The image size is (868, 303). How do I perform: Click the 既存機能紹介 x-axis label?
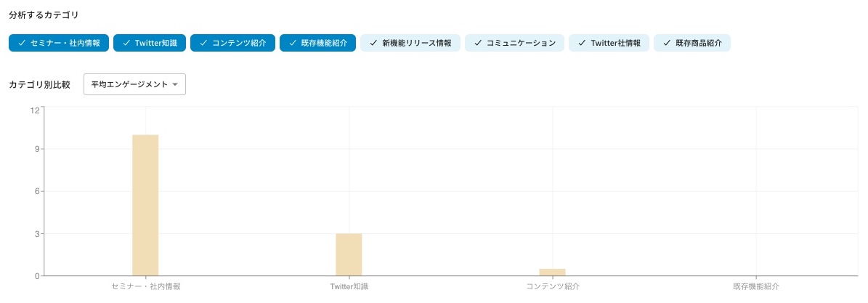755,287
